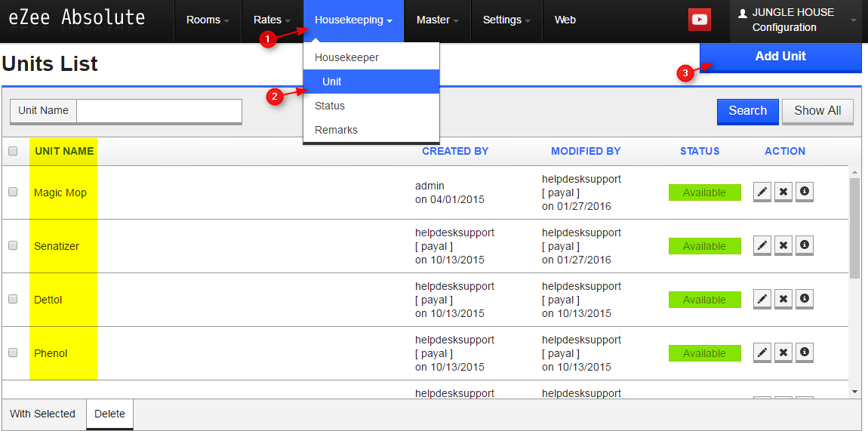Open the Web menu item

pyautogui.click(x=565, y=20)
